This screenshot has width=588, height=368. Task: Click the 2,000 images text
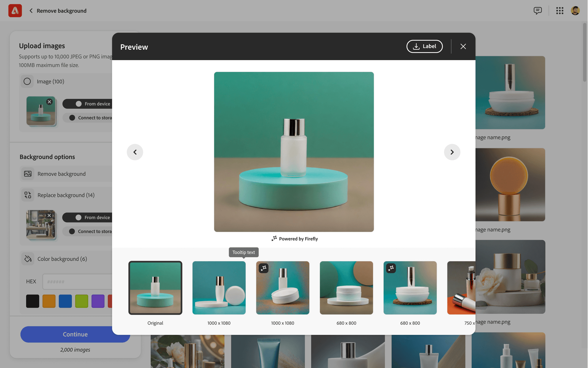(75, 350)
